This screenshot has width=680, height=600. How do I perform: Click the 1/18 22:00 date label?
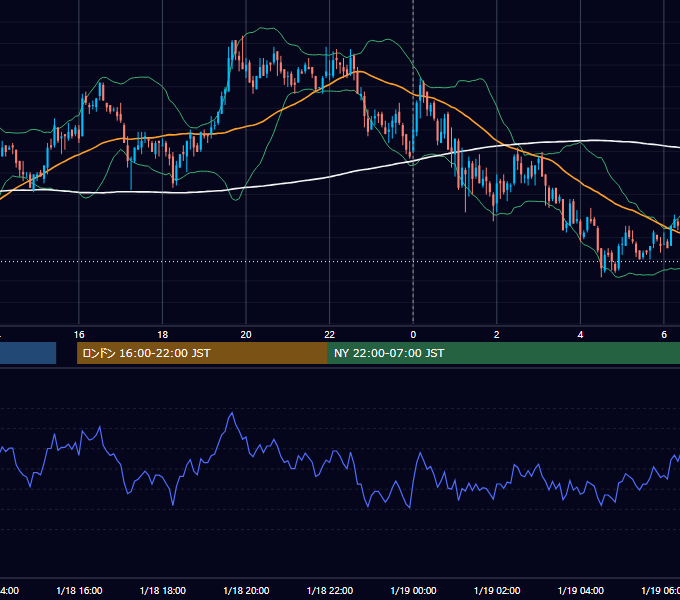[330, 590]
